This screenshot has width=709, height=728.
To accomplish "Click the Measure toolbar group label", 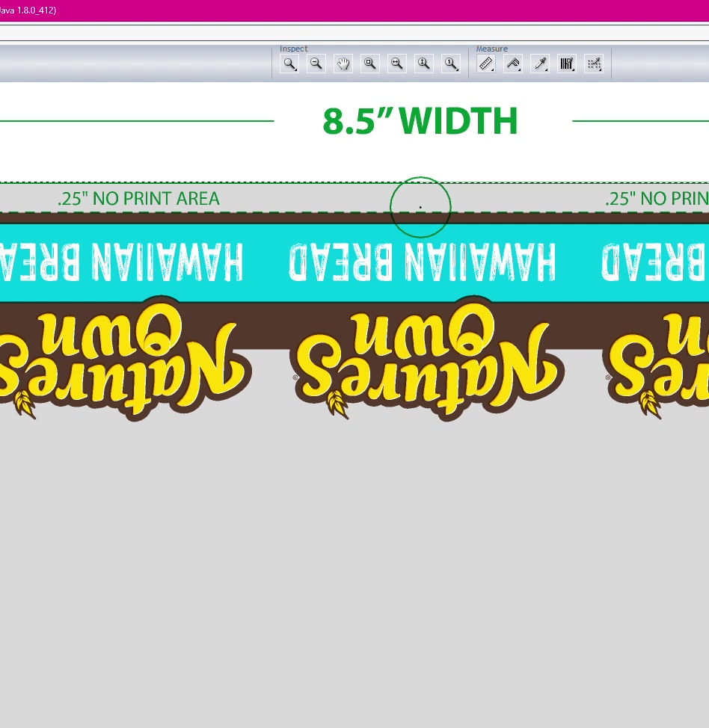I will (x=491, y=49).
